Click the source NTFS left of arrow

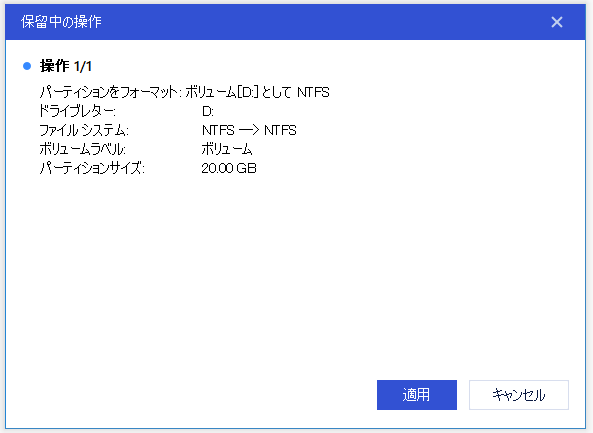218,130
